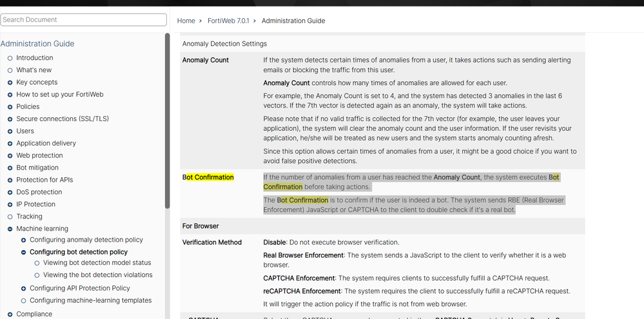Expand Protection for APIs plus icon

click(10, 180)
